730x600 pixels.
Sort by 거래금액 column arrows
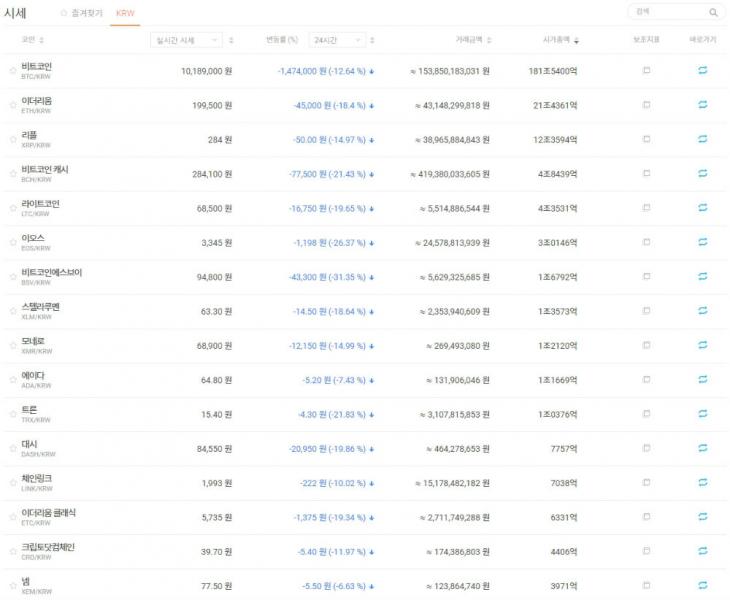click(489, 40)
